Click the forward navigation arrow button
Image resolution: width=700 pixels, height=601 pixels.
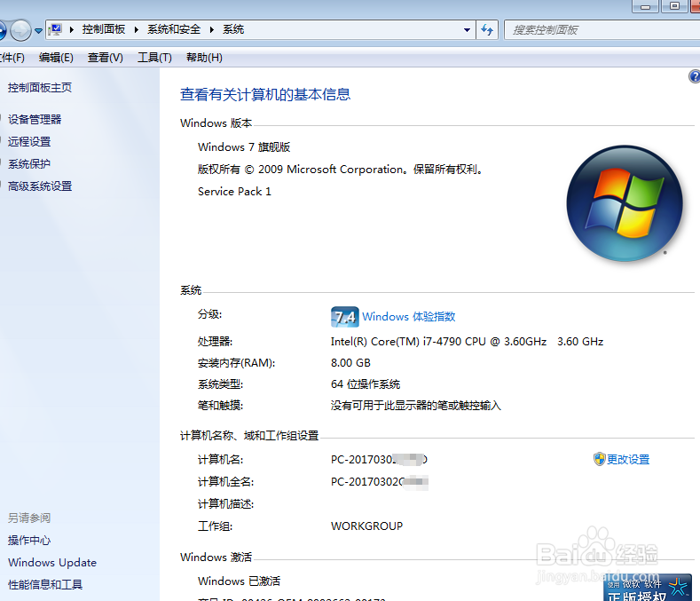20,30
